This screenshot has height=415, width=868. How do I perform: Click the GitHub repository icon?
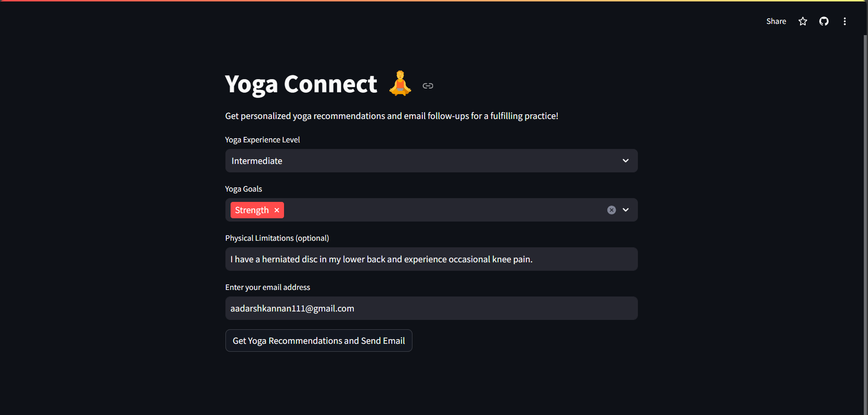[x=824, y=21]
